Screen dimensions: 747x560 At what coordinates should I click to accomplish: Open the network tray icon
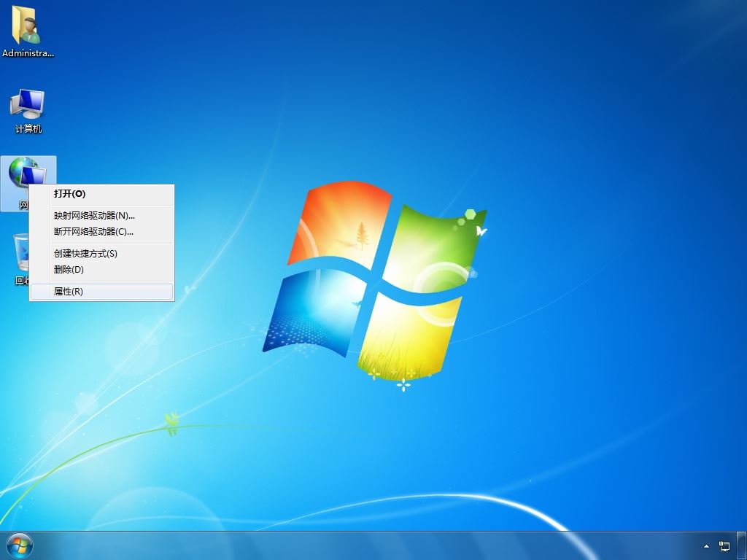[x=724, y=546]
